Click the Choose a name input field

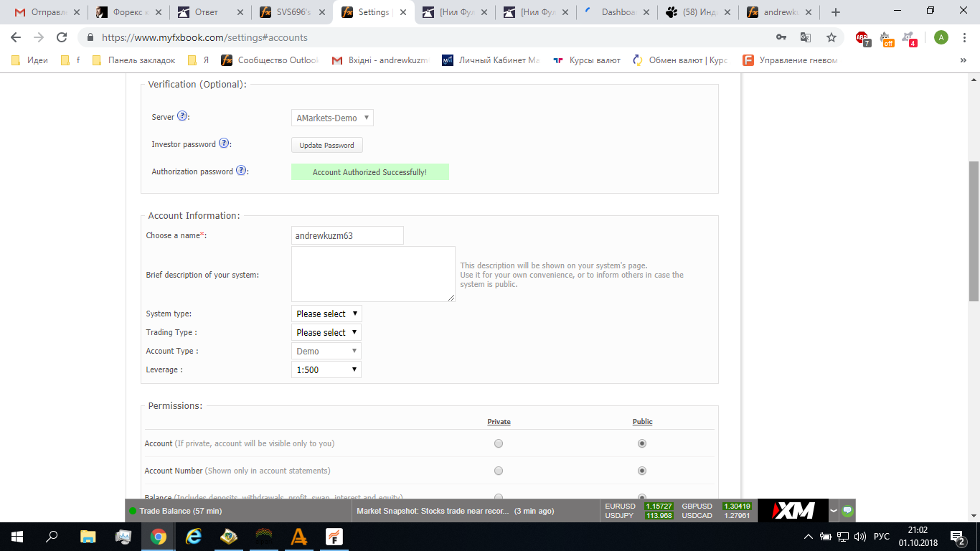pyautogui.click(x=347, y=235)
